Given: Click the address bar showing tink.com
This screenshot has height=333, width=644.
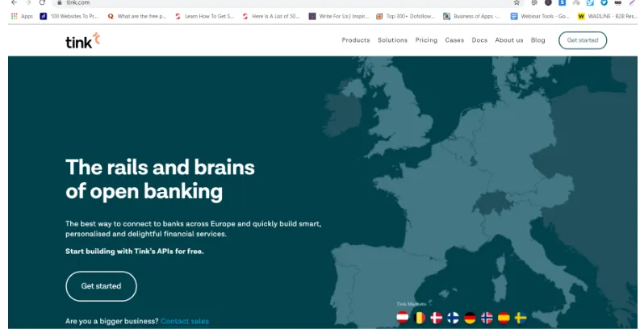Looking at the screenshot, I should (287, 3).
